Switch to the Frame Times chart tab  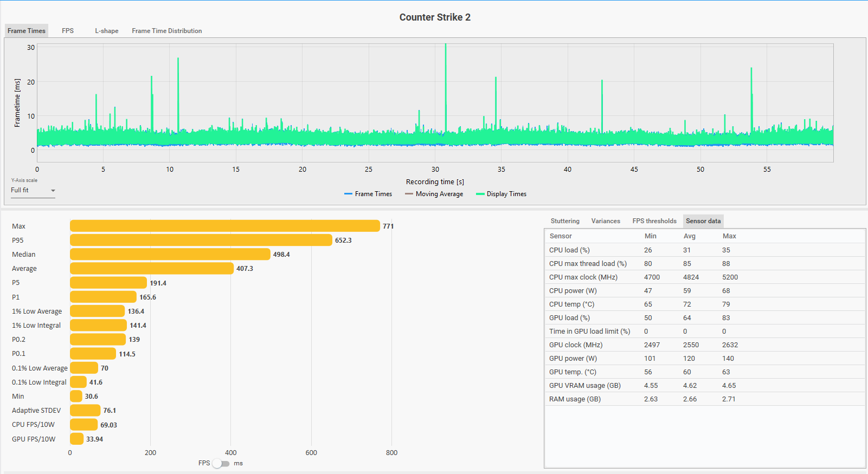pyautogui.click(x=27, y=31)
